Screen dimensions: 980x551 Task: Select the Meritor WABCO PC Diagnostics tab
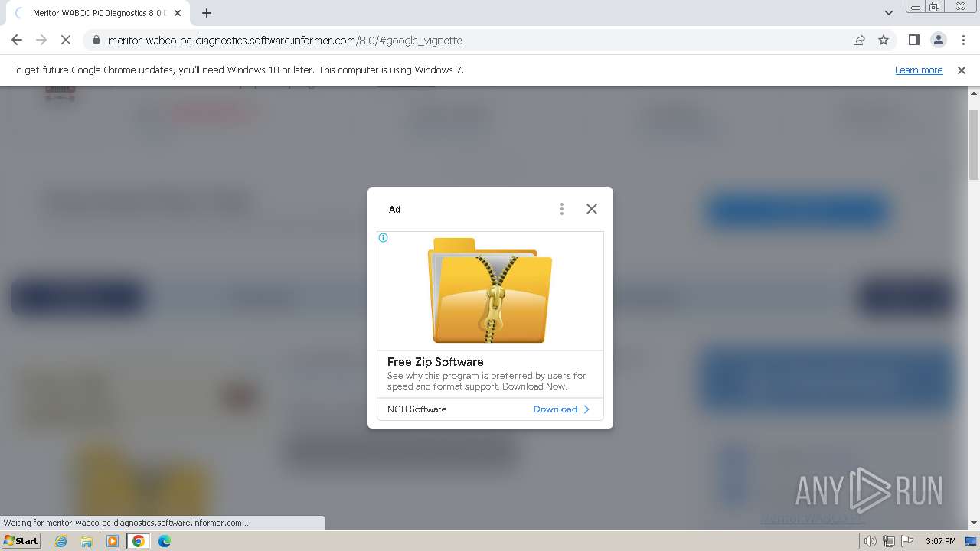[x=96, y=13]
